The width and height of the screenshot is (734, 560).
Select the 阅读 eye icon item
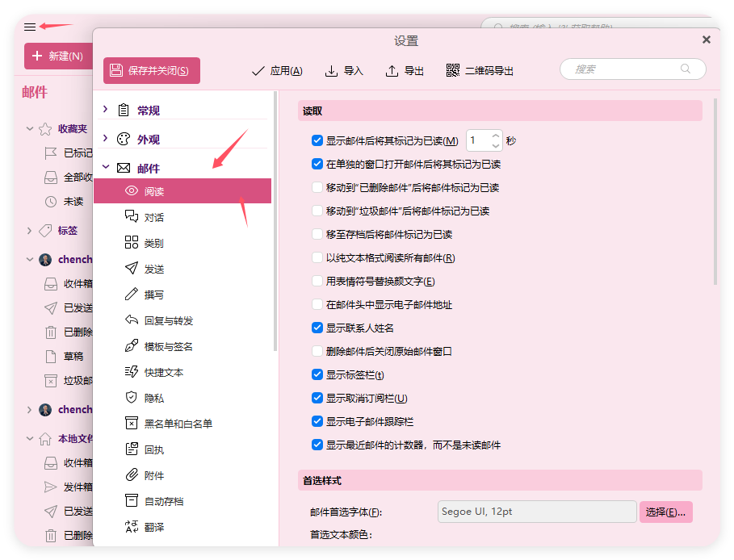pos(132,191)
